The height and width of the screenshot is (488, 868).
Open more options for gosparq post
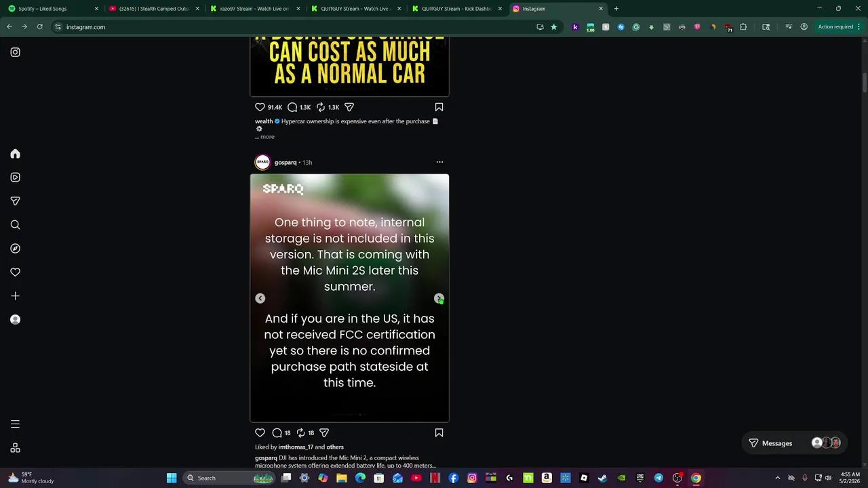(439, 162)
